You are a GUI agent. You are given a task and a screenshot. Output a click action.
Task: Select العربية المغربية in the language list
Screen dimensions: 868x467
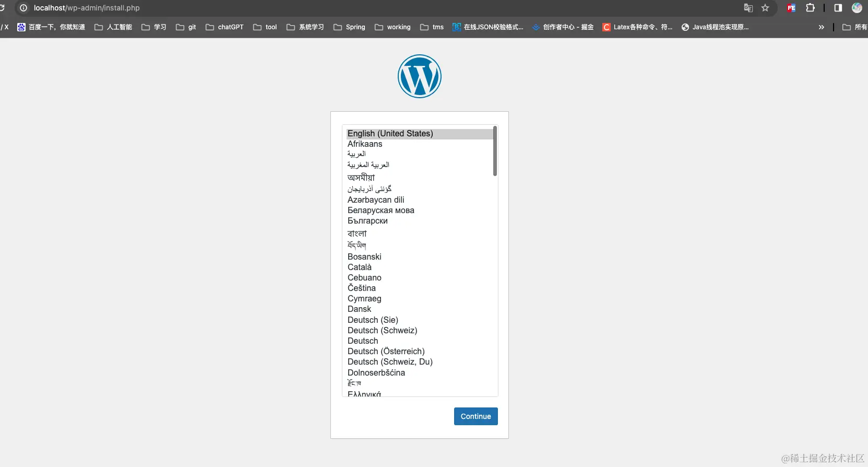(x=420, y=165)
